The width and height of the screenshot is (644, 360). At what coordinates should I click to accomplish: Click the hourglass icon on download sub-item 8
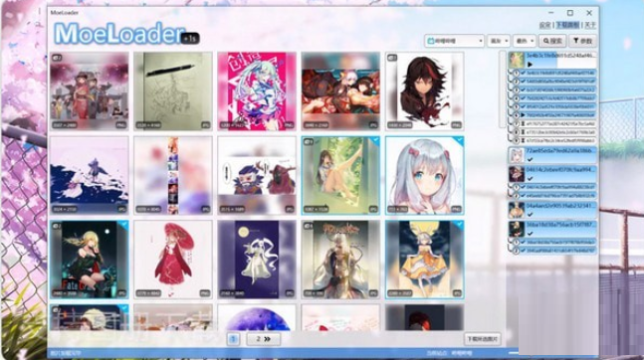pyautogui.click(x=523, y=132)
